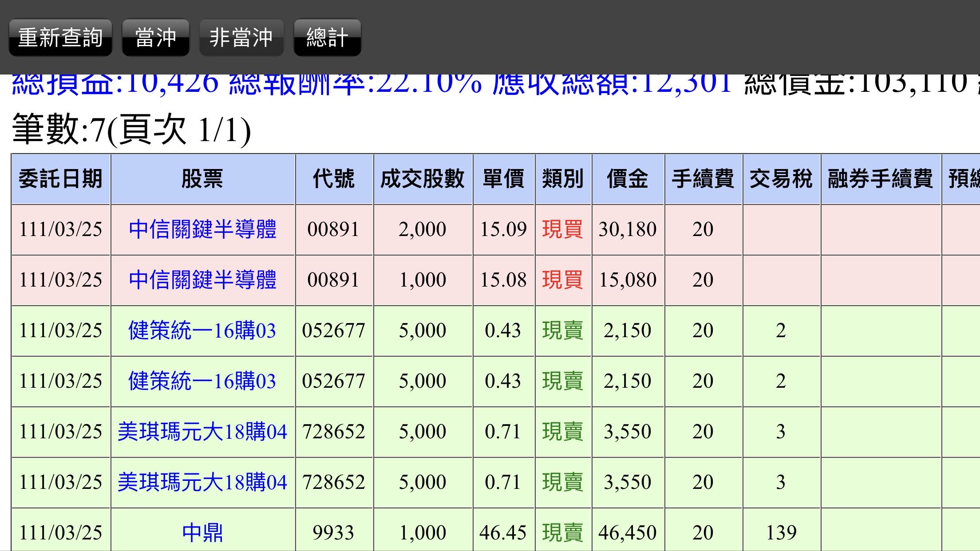Click the 類別 column header
Screen dimensions: 980x551
[x=563, y=179]
